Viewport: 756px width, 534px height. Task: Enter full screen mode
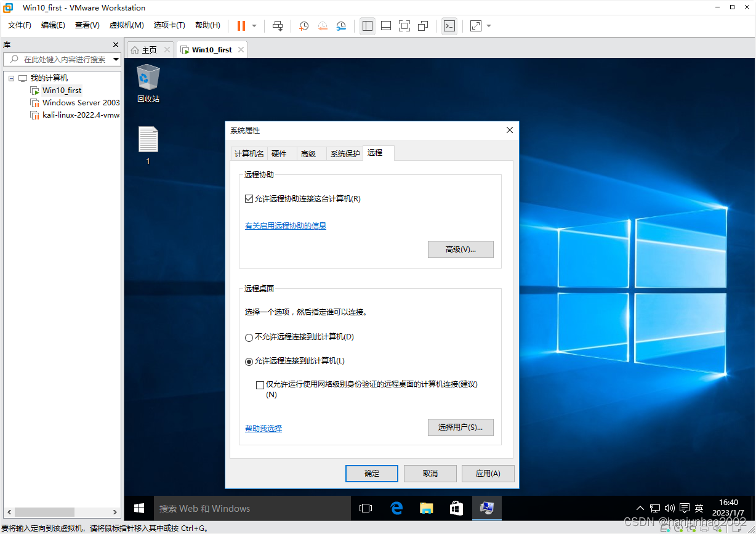point(404,26)
